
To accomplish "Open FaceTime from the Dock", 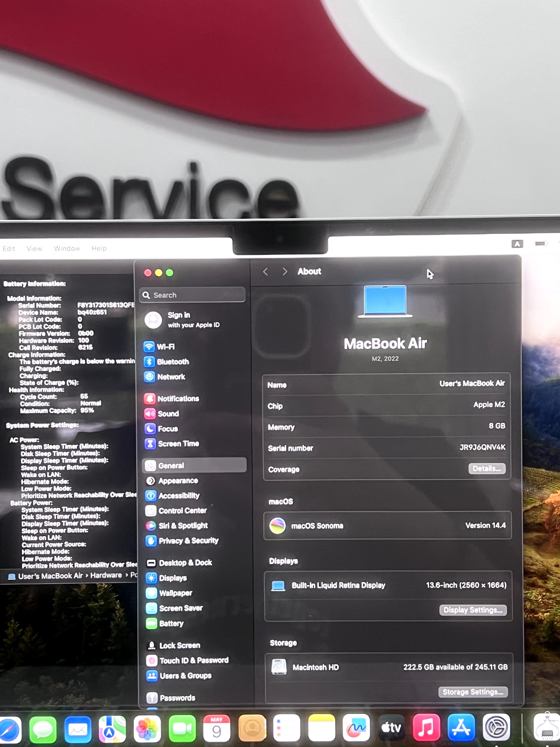I will point(182,729).
